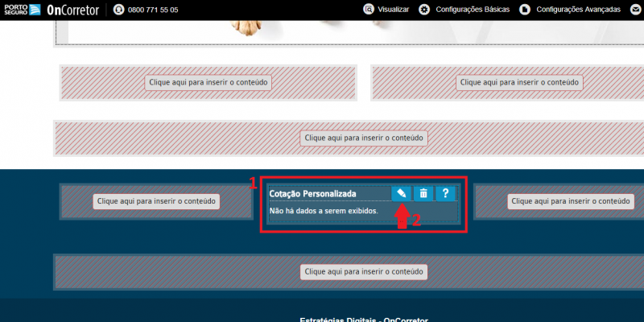This screenshot has height=322, width=644.
Task: Open the envelope mail icon in top bar
Action: tap(636, 10)
